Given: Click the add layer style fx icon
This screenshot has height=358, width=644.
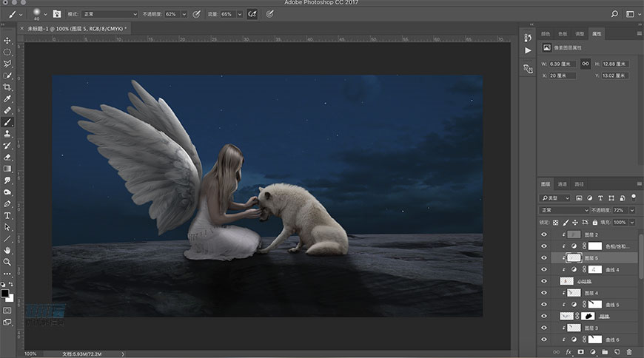Looking at the screenshot, I should click(x=568, y=352).
